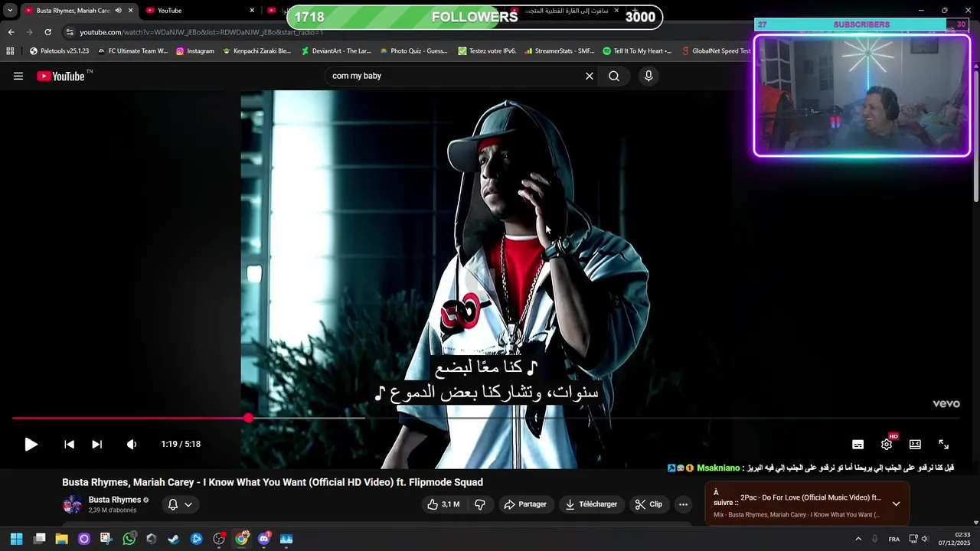This screenshot has height=551, width=980.
Task: Open the Photo Quiz - Guess... bookmark
Action: coord(413,51)
